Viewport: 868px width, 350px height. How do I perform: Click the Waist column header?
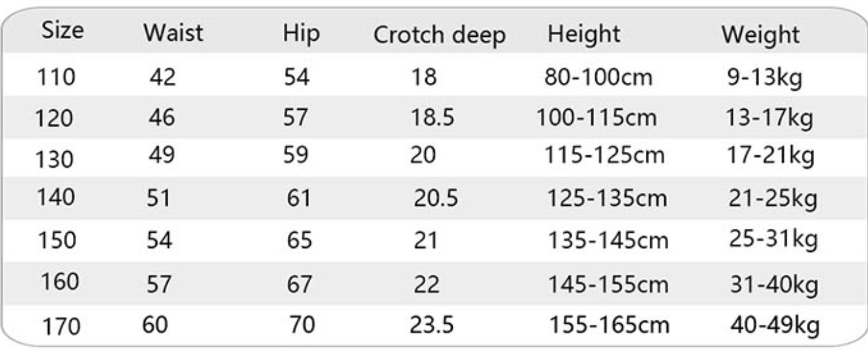[x=174, y=34]
